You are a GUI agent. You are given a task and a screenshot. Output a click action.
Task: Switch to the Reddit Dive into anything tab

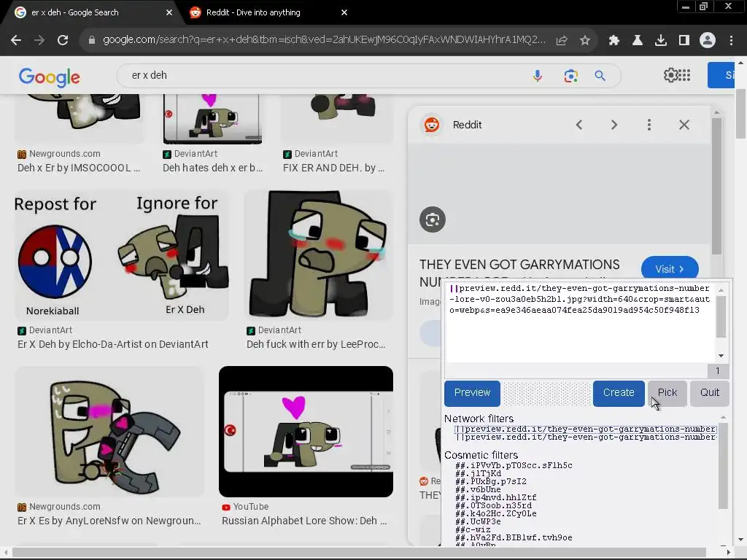pyautogui.click(x=267, y=12)
